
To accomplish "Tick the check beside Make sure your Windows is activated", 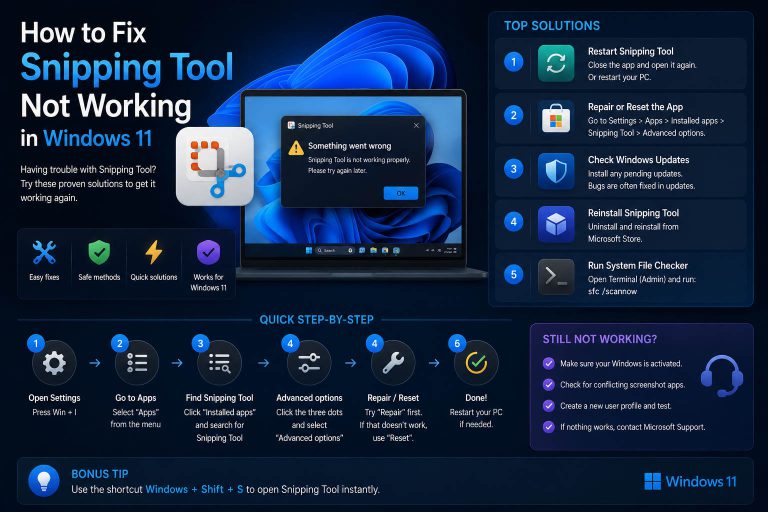I will 549,364.
